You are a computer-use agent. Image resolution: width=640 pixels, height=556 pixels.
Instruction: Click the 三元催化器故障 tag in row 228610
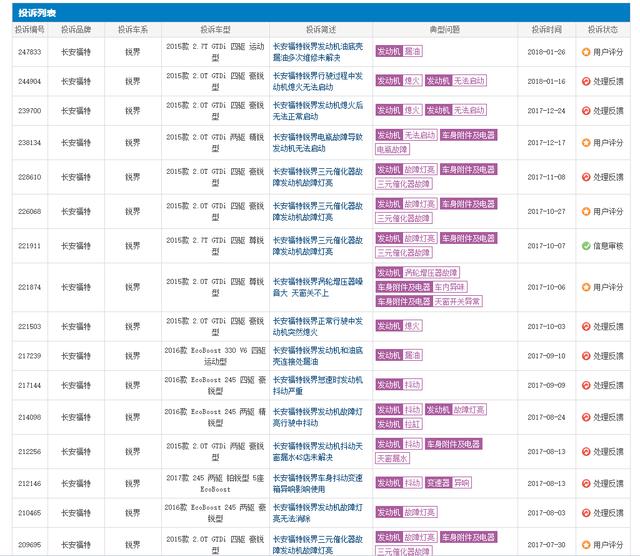click(404, 184)
